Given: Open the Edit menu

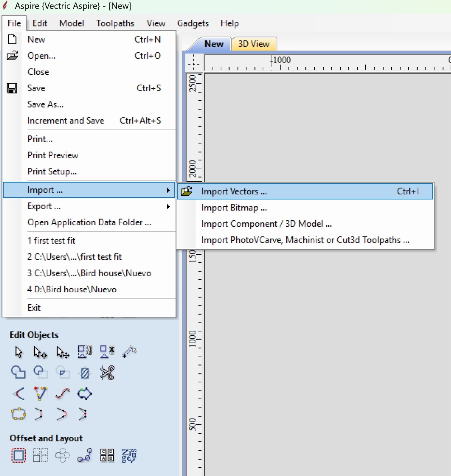Looking at the screenshot, I should point(40,23).
